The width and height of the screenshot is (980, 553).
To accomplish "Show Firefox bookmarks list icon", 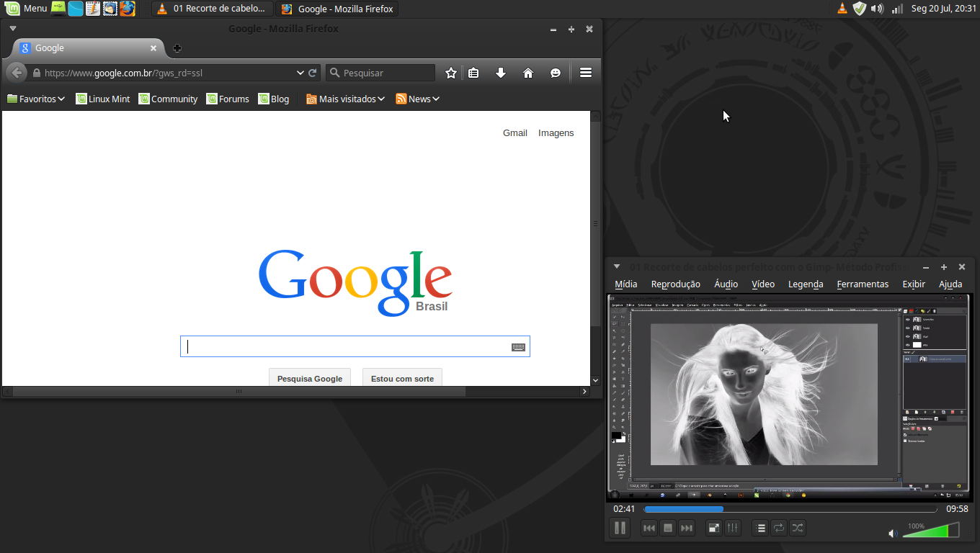I will click(473, 73).
